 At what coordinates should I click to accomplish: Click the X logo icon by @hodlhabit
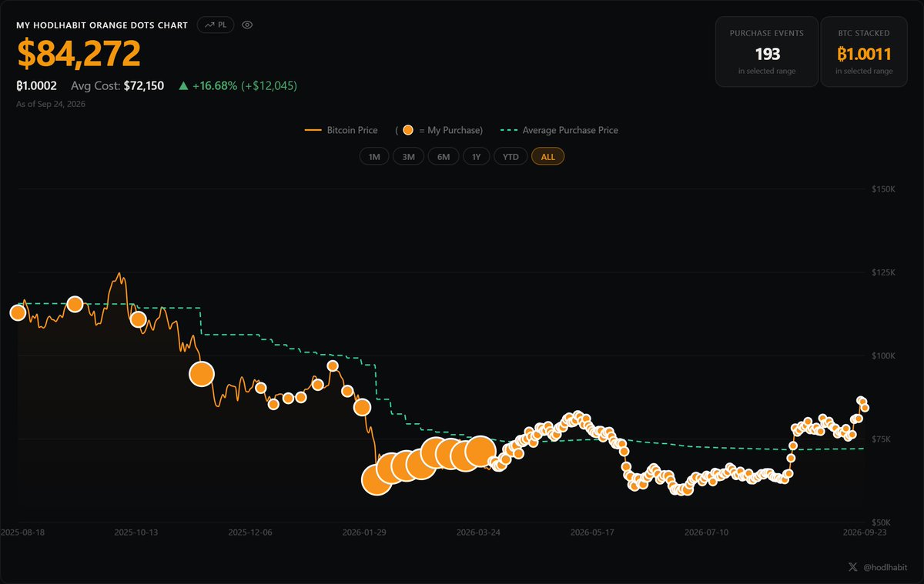pyautogui.click(x=852, y=566)
